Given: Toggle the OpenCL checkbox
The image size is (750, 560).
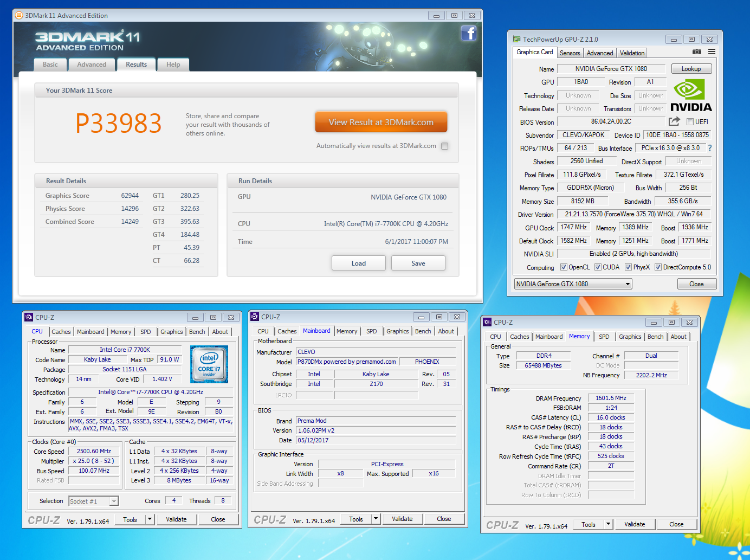Looking at the screenshot, I should coord(564,267).
